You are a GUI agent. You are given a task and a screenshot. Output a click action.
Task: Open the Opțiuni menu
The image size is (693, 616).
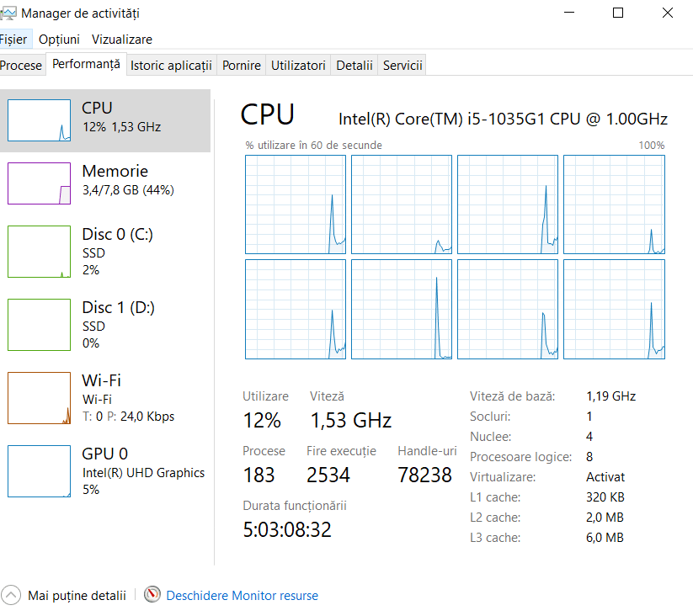pos(59,40)
